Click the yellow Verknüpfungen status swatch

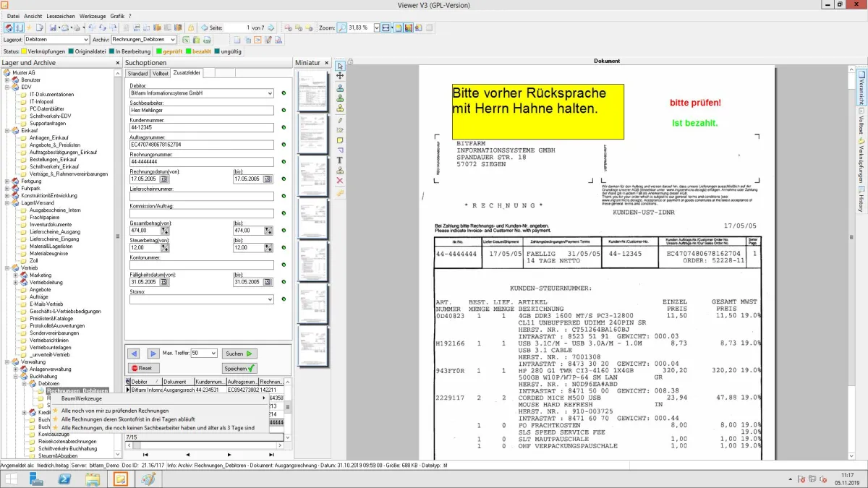(x=24, y=51)
